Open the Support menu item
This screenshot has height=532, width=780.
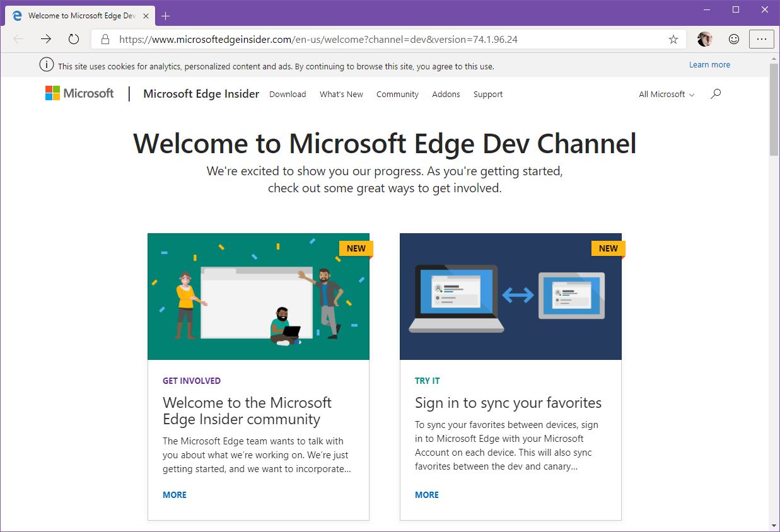pyautogui.click(x=488, y=94)
